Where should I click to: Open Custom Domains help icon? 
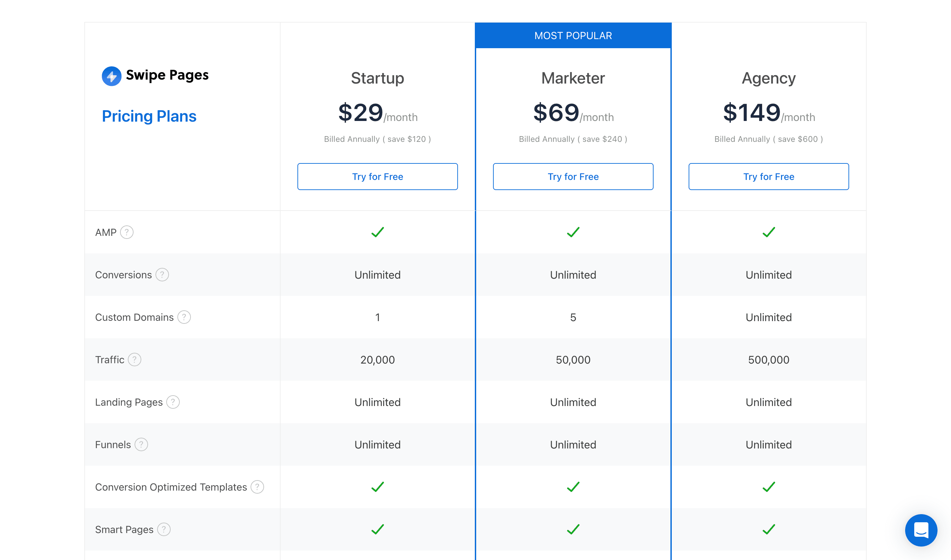click(x=184, y=317)
